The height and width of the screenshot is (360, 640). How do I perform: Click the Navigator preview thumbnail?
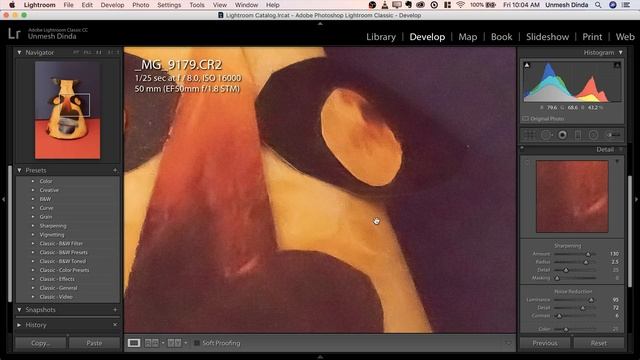coord(67,110)
